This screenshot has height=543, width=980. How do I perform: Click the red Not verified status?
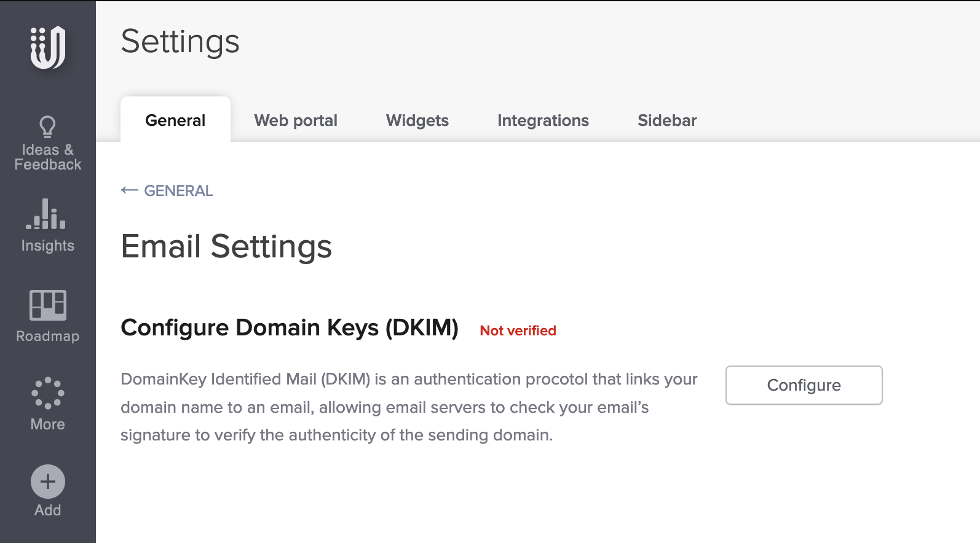[518, 330]
